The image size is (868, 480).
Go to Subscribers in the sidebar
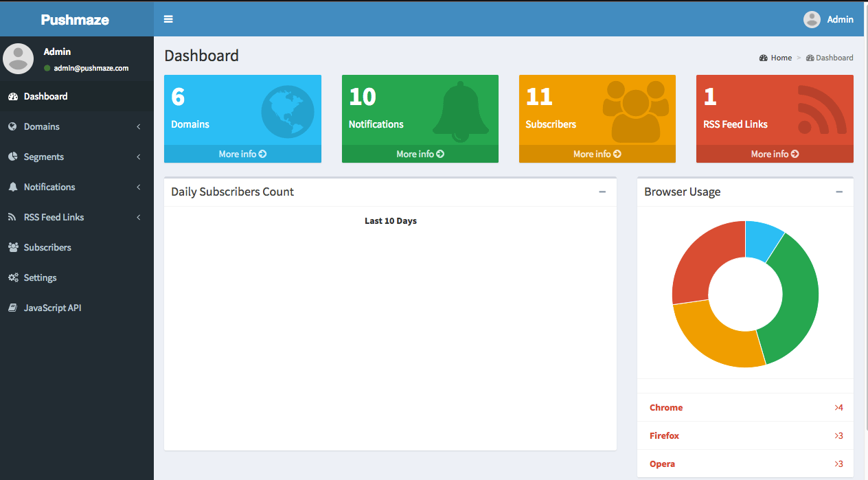pos(77,247)
